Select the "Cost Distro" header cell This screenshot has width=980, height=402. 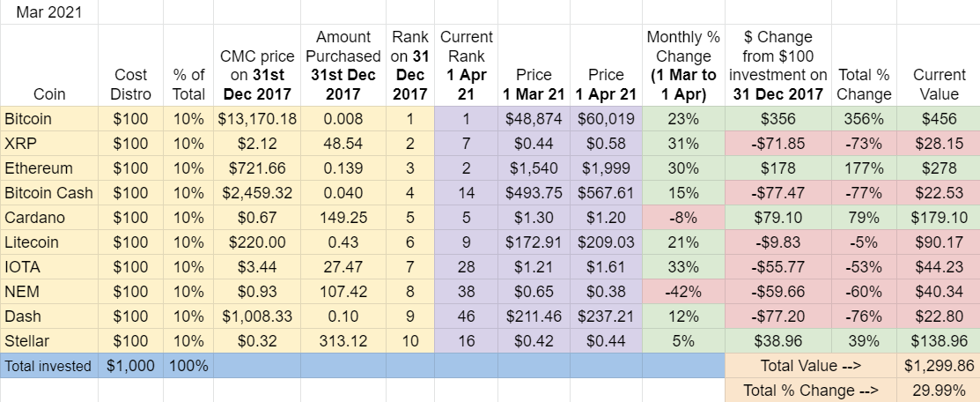tap(130, 85)
